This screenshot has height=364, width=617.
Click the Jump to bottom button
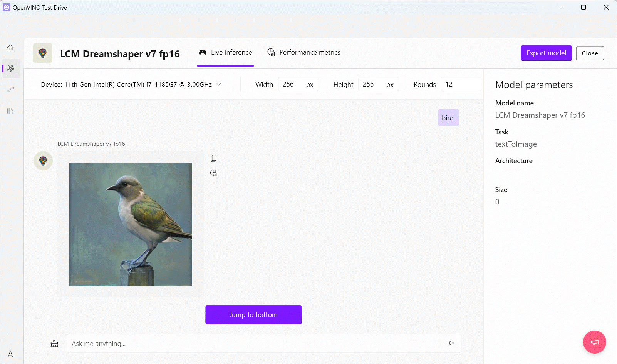[253, 315]
